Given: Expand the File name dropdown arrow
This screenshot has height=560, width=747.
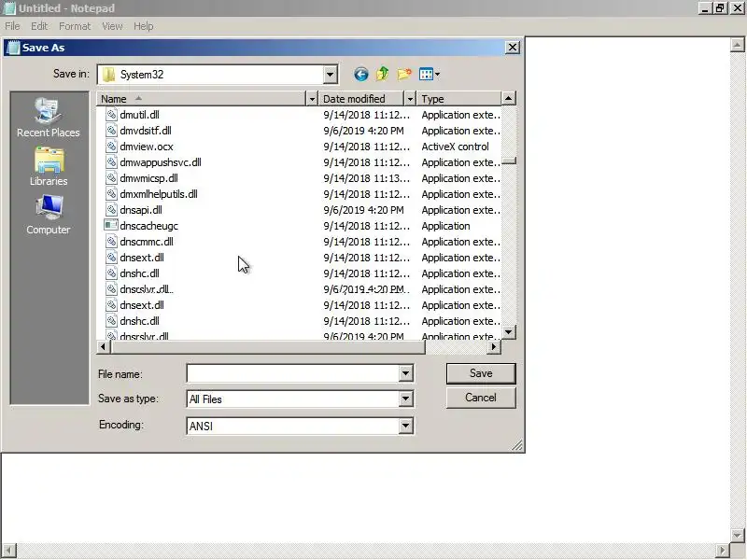Looking at the screenshot, I should (x=405, y=373).
